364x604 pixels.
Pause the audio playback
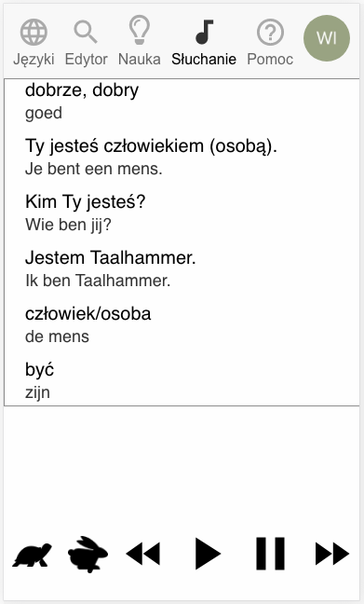coord(271,554)
